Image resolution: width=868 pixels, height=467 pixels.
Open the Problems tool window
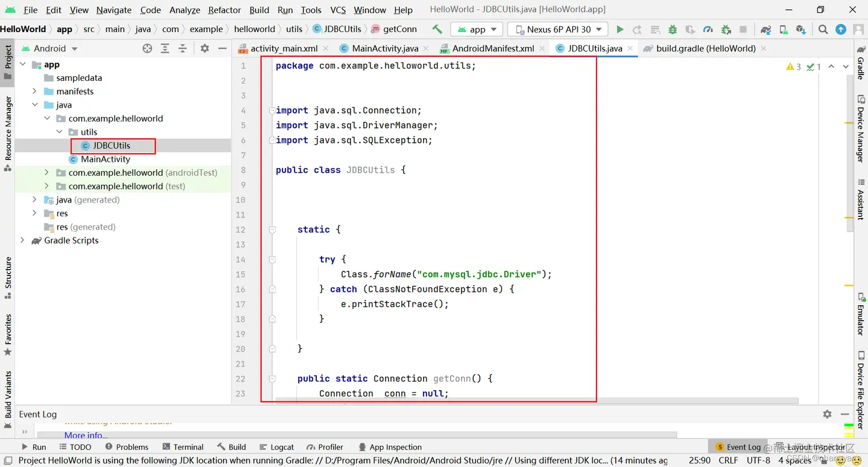pos(126,447)
